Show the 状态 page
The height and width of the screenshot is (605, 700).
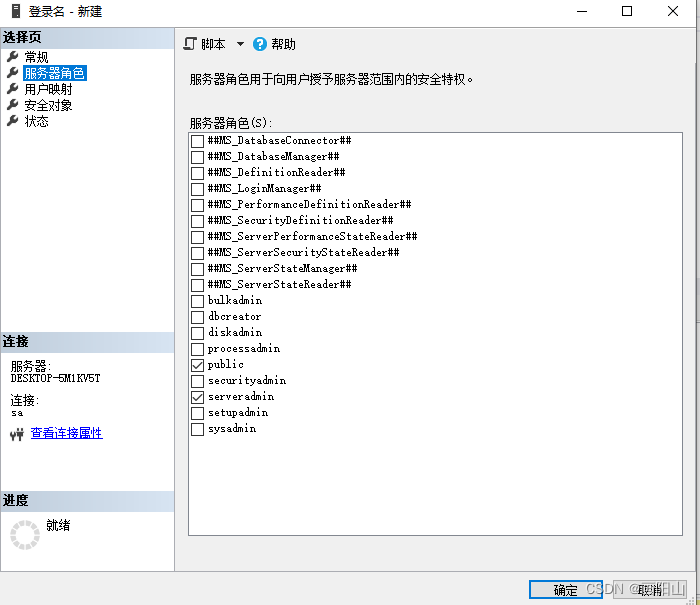36,121
